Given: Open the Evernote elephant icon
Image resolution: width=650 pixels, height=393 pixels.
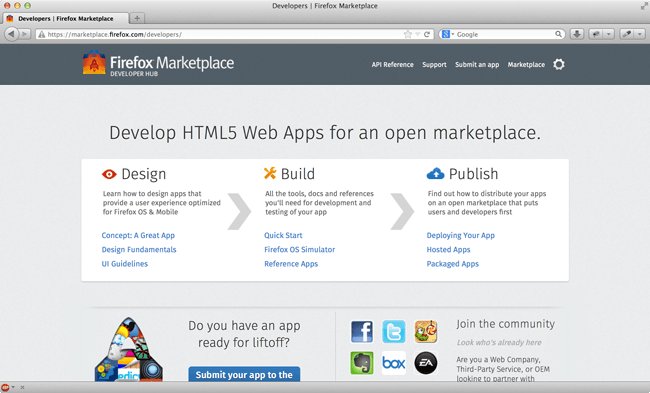Looking at the screenshot, I should pyautogui.click(x=362, y=363).
